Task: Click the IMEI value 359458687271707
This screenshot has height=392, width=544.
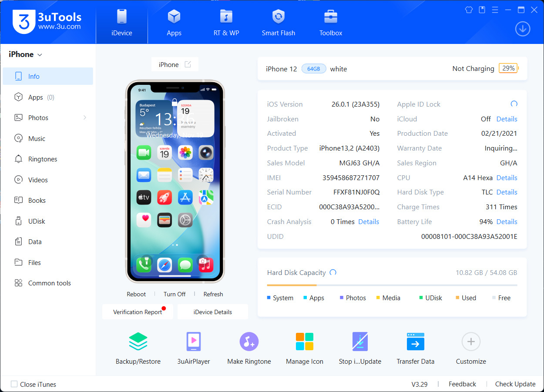Action: click(x=351, y=178)
